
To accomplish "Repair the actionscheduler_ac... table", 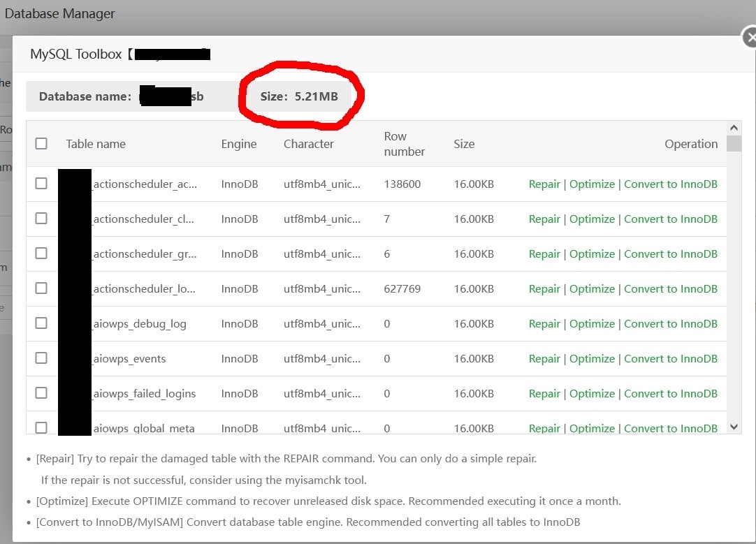I will click(x=544, y=184).
